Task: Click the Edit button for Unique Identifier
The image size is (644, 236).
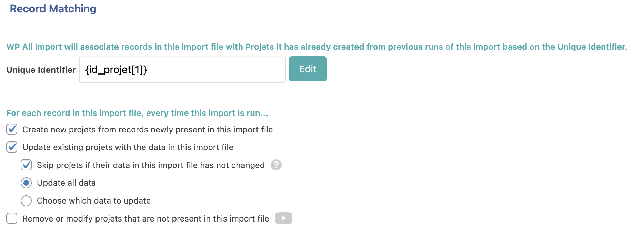Action: [x=308, y=69]
